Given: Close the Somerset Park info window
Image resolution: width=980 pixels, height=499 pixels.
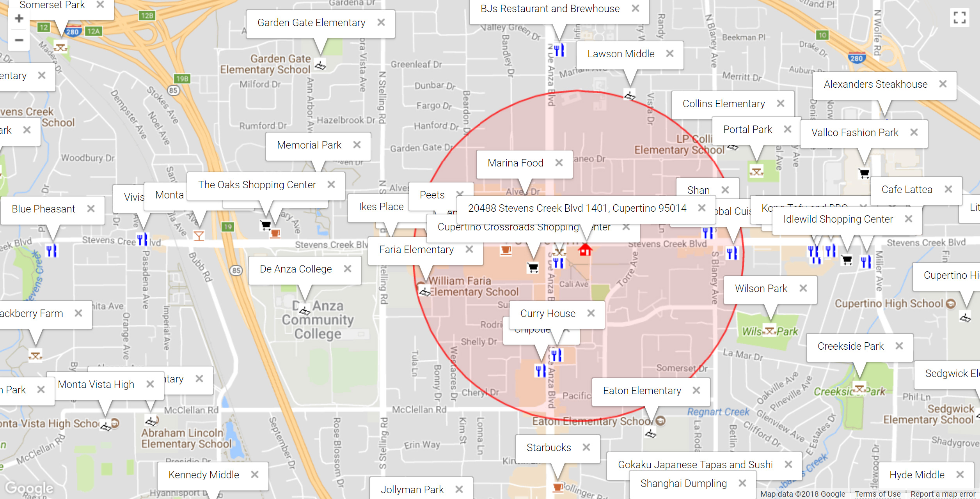Looking at the screenshot, I should (100, 4).
